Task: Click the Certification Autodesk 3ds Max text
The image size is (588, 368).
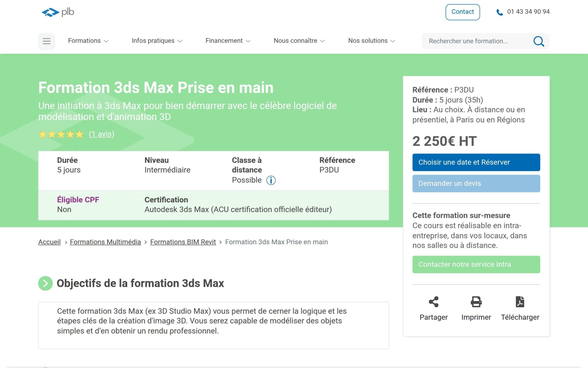Action: pos(238,210)
